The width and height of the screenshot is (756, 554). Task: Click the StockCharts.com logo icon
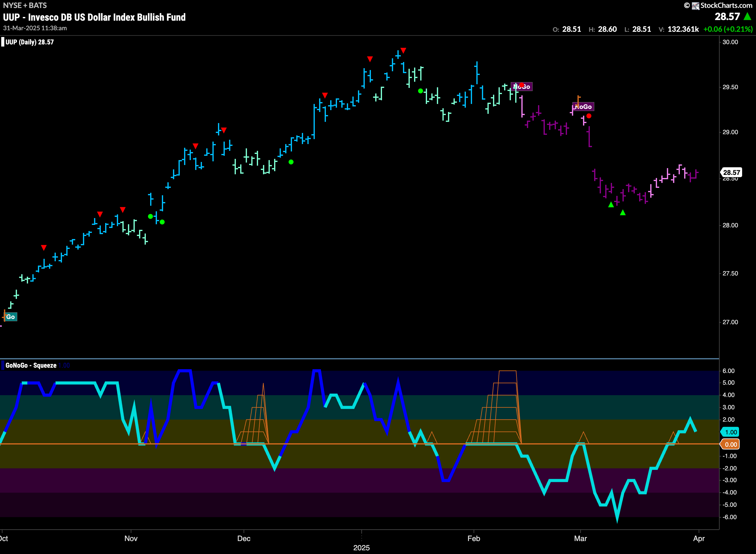pos(696,6)
